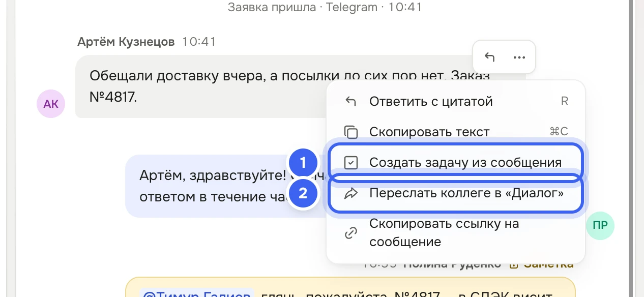644x297 pixels.
Task: Click the quote-reply arrow icon in the menu
Action: [x=350, y=101]
